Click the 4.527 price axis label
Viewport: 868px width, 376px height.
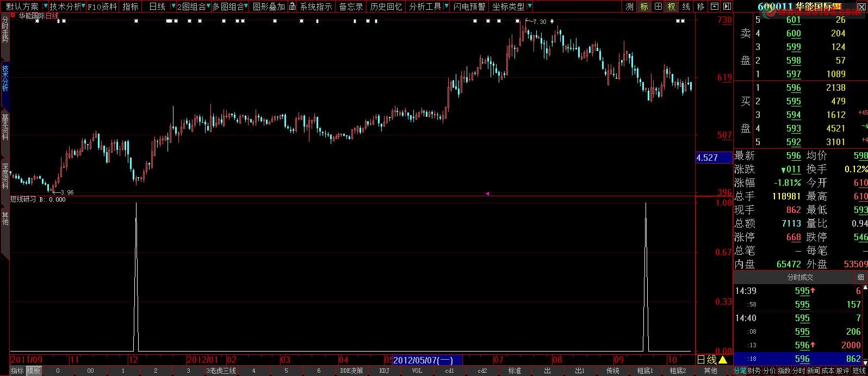[x=714, y=158]
